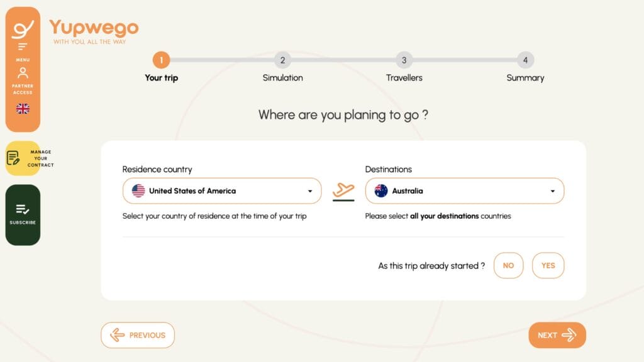
Task: Click the Previous button
Action: (138, 335)
